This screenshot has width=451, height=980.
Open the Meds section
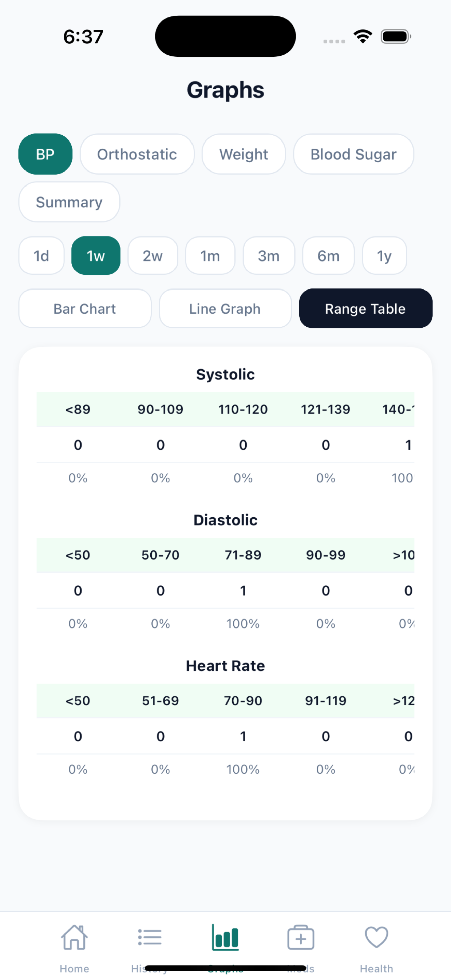pyautogui.click(x=300, y=940)
